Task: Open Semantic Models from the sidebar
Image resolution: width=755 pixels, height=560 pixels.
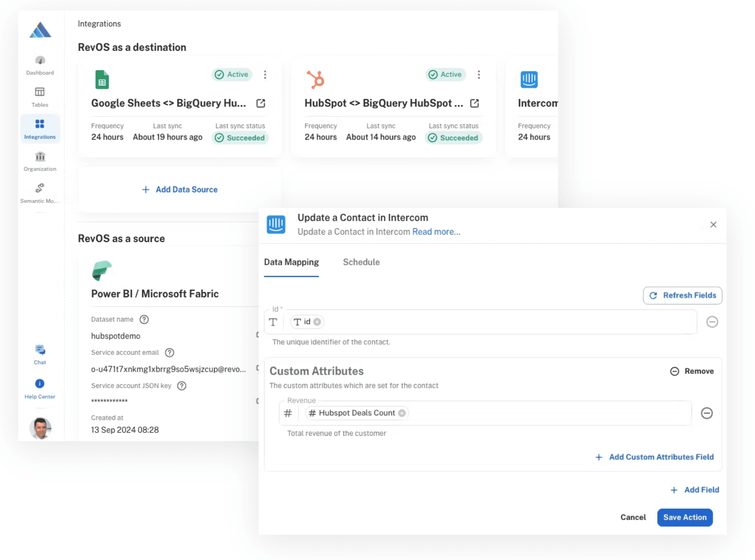Action: click(39, 193)
